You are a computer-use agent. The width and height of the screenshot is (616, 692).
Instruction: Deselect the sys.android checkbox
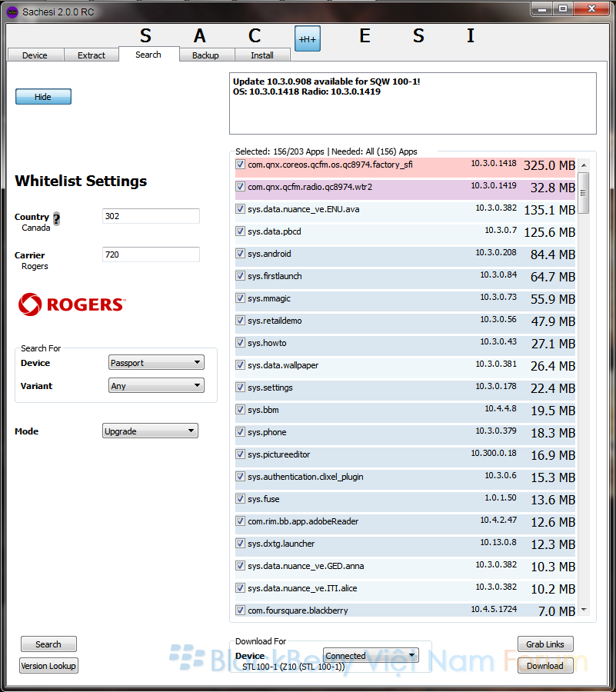click(x=240, y=253)
